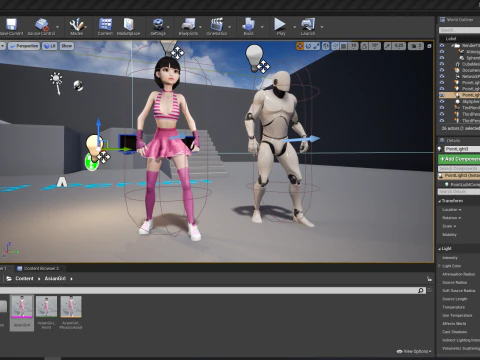
Task: Click the point light bulb above the mannequin
Action: tap(254, 57)
